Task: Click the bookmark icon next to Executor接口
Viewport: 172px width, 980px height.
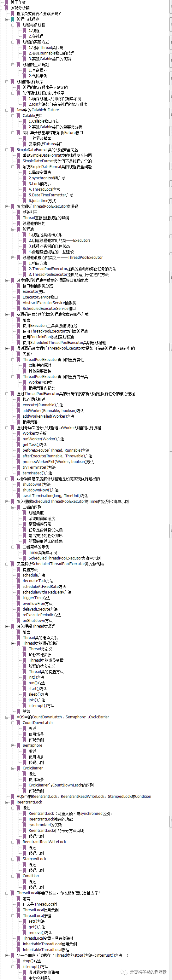Action: click(x=18, y=291)
